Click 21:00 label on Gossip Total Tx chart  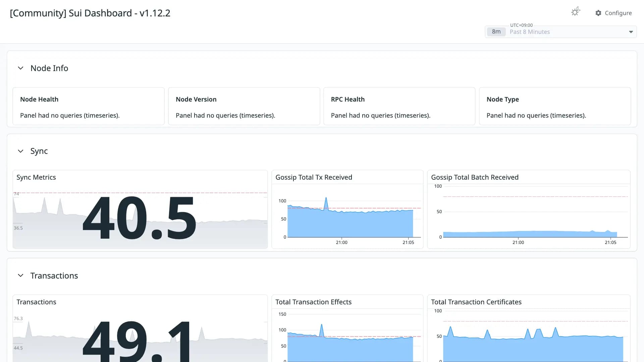click(341, 242)
